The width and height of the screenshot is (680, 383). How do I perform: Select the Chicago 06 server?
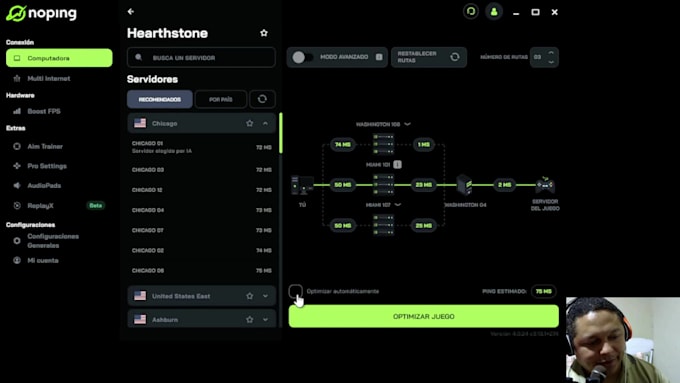[202, 270]
